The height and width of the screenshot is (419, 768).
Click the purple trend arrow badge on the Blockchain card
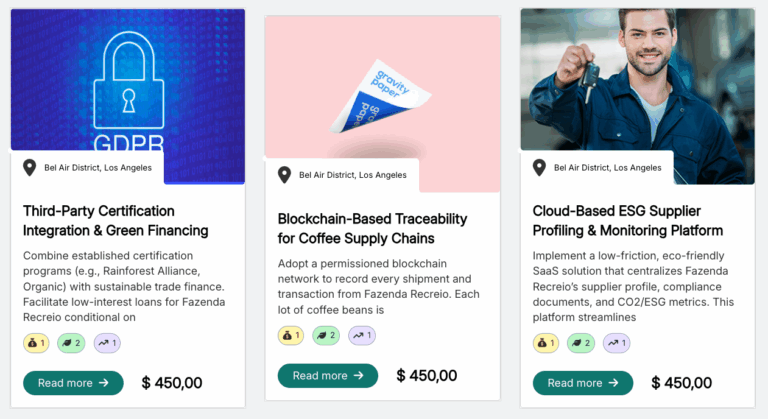point(361,335)
